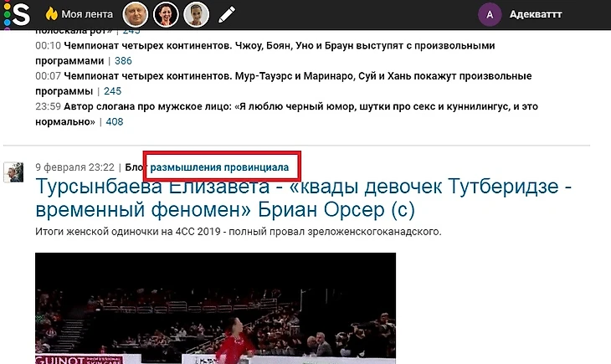
Task: Click the blog author's small avatar thumbnail
Action: [13, 172]
